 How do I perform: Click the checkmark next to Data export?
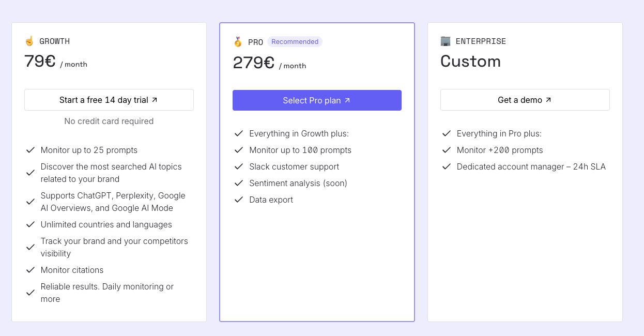click(239, 200)
